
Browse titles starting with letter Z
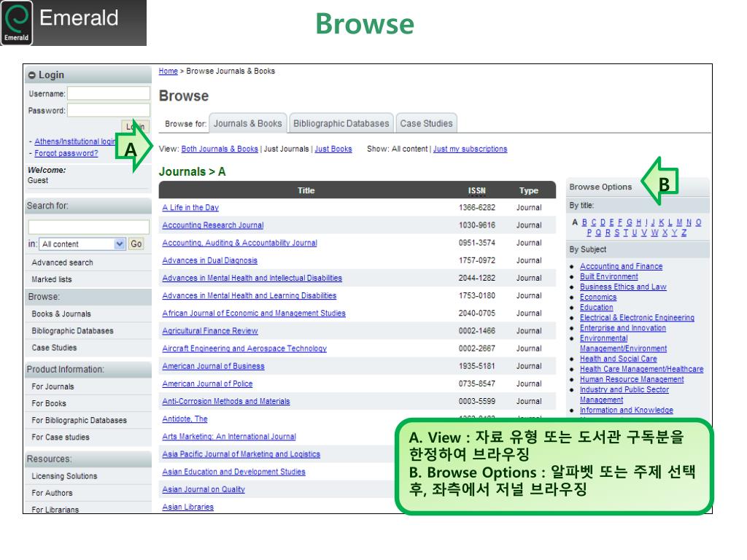(x=684, y=233)
